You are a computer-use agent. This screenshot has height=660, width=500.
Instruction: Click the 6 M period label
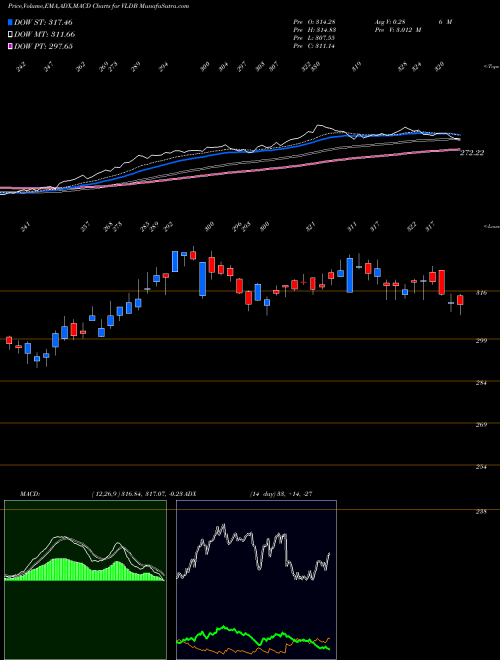coord(445,22)
